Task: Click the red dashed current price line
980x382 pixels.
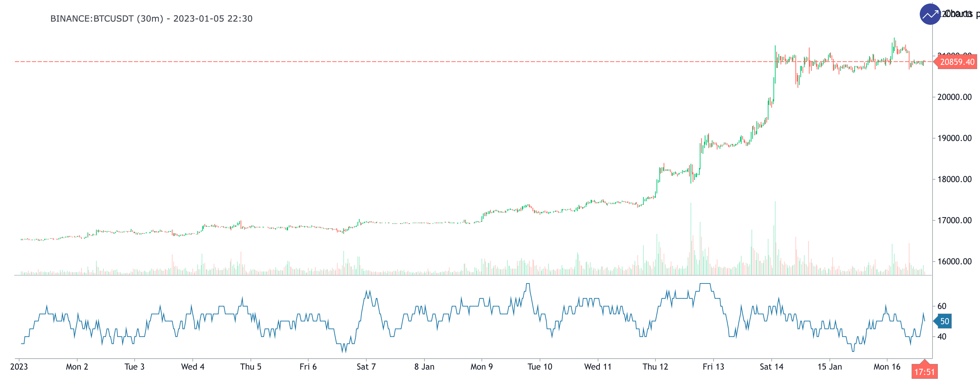Action: pyautogui.click(x=381, y=62)
